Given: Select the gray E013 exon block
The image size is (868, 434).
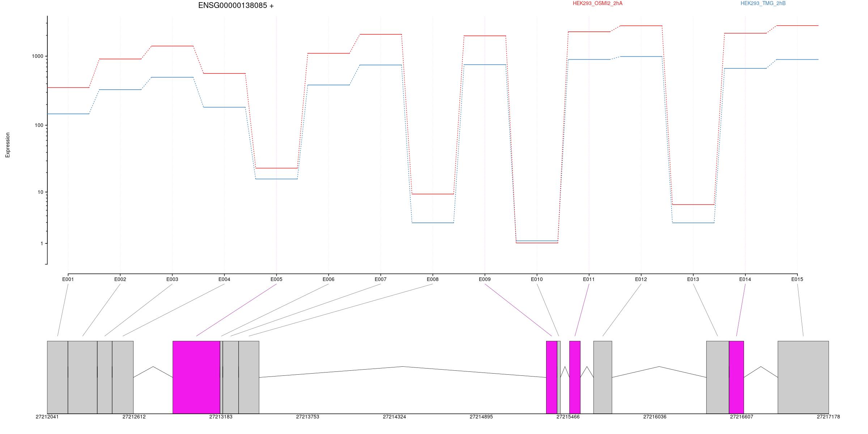Looking at the screenshot, I should [x=718, y=377].
